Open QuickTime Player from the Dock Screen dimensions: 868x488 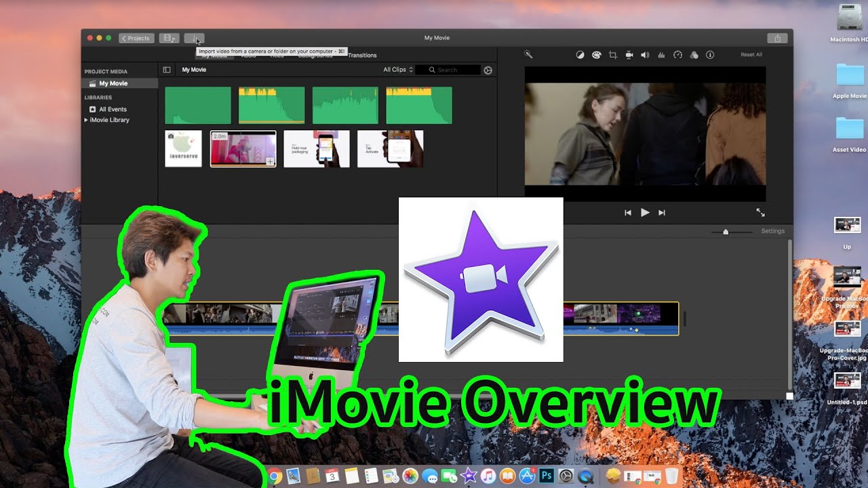coord(585,476)
